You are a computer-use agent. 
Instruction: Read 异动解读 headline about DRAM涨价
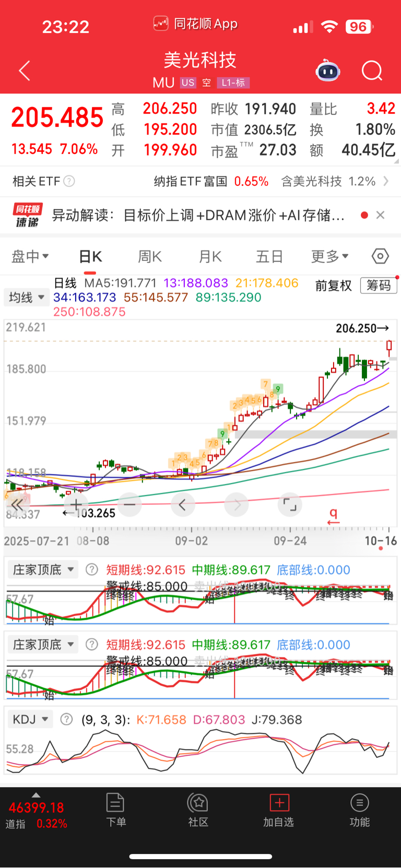pyautogui.click(x=198, y=215)
